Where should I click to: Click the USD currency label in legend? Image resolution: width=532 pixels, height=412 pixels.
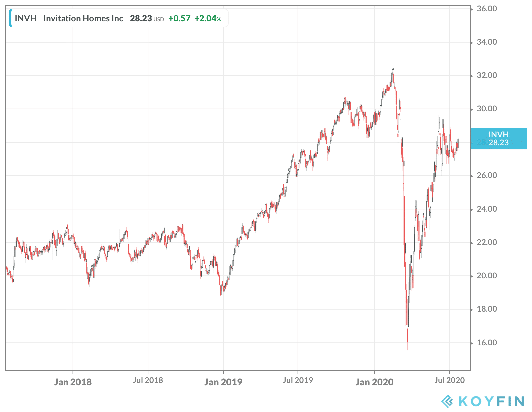point(159,20)
